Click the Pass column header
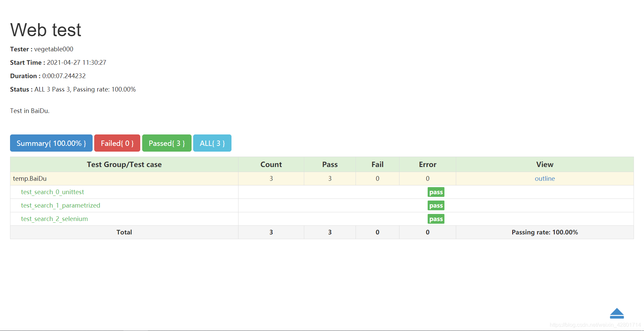 pyautogui.click(x=330, y=164)
